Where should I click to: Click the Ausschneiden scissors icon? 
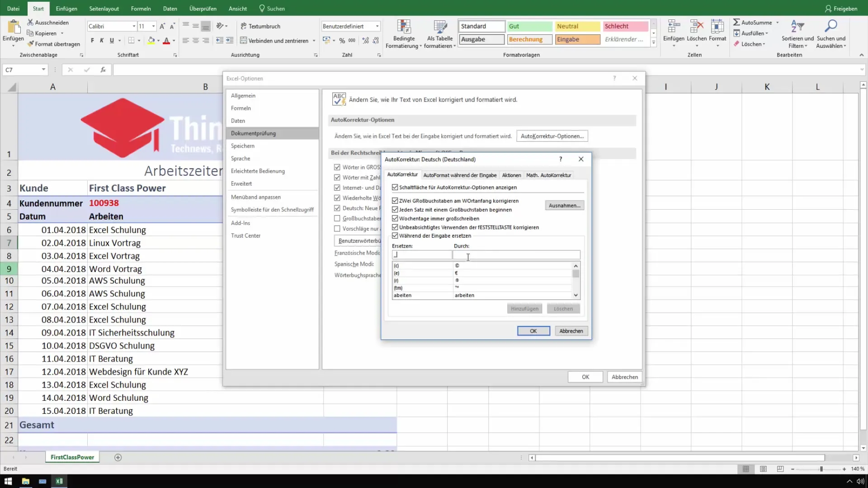click(30, 22)
